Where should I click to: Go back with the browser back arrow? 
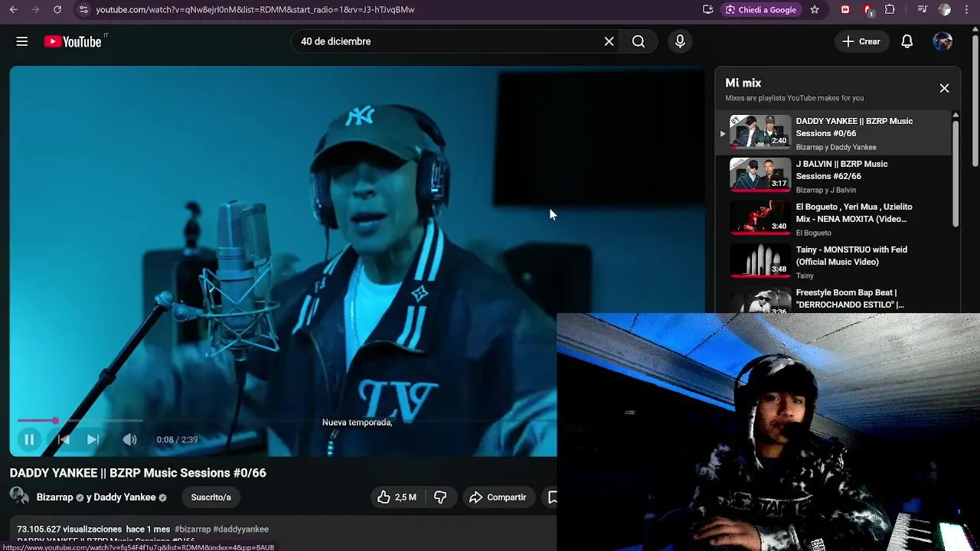coord(13,9)
